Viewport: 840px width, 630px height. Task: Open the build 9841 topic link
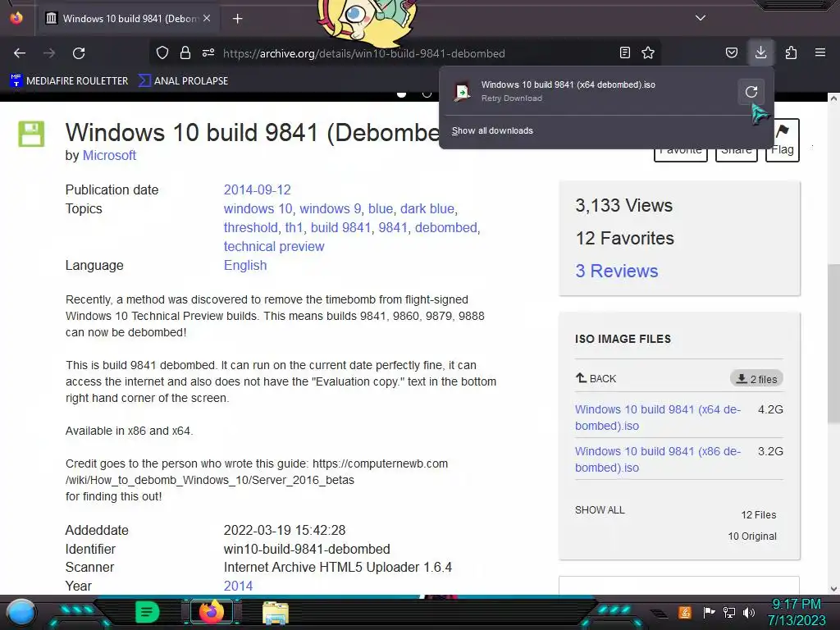(x=340, y=227)
